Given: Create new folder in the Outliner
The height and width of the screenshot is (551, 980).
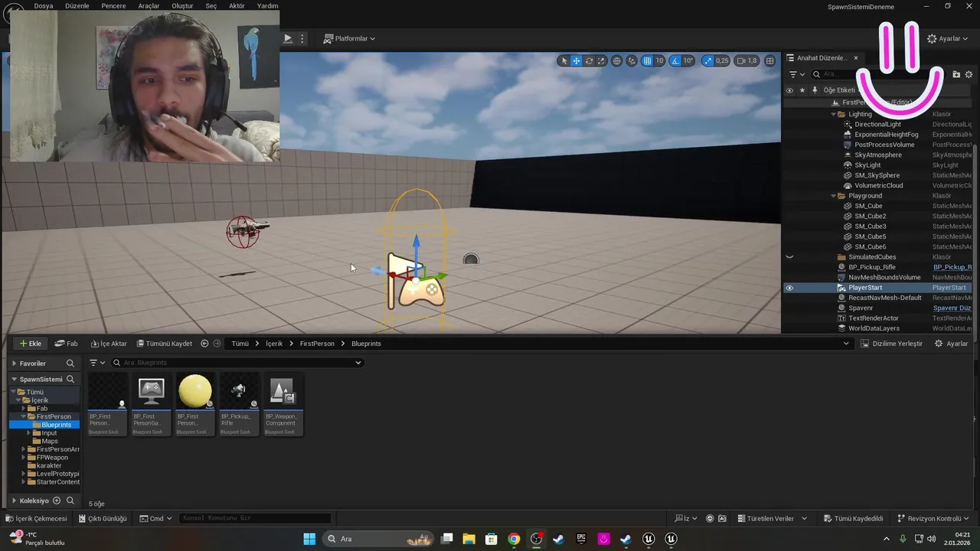Looking at the screenshot, I should (x=956, y=74).
